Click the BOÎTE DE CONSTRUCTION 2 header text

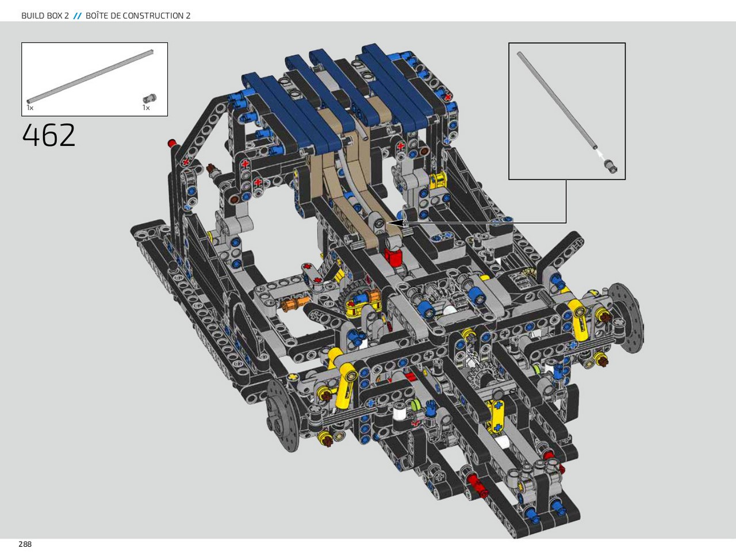coord(138,16)
